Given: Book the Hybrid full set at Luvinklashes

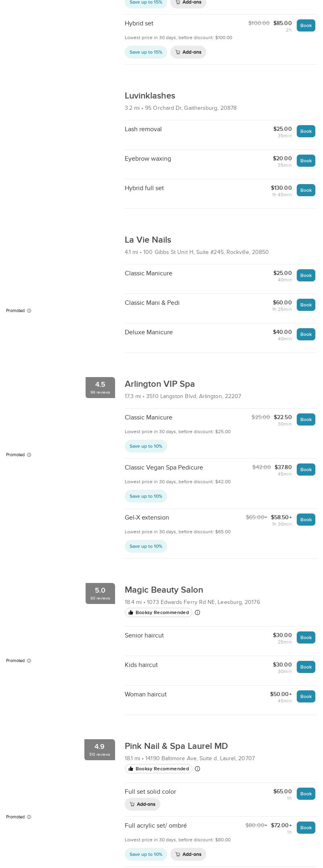Looking at the screenshot, I should point(306,190).
